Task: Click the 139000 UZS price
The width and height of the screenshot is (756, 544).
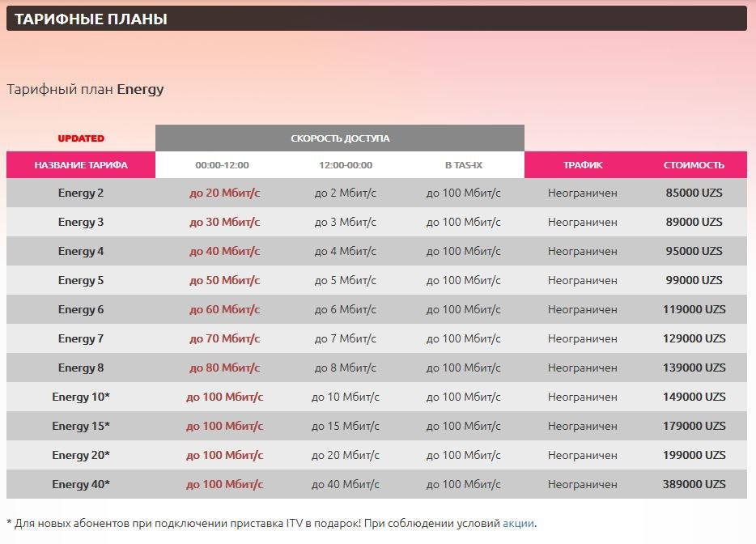Action: 694,368
